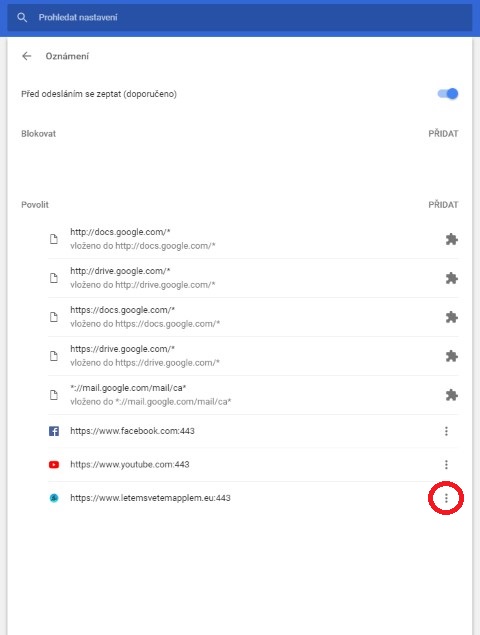Click extension puzzle icon for http://drive.google.com
The height and width of the screenshot is (635, 480).
click(451, 278)
